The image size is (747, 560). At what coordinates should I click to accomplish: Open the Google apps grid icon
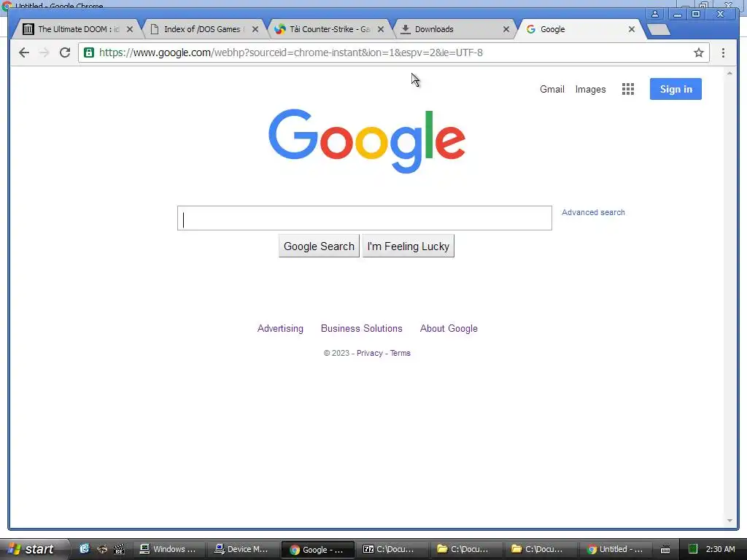click(628, 89)
